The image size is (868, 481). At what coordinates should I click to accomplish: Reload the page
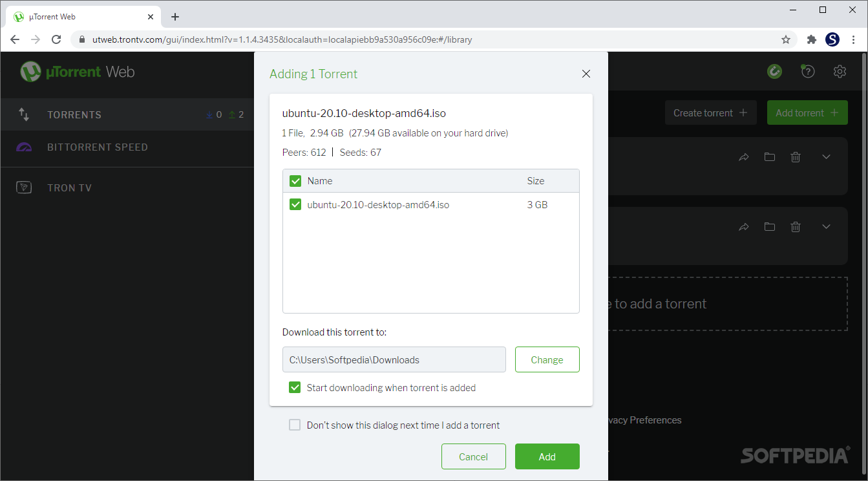pyautogui.click(x=57, y=39)
